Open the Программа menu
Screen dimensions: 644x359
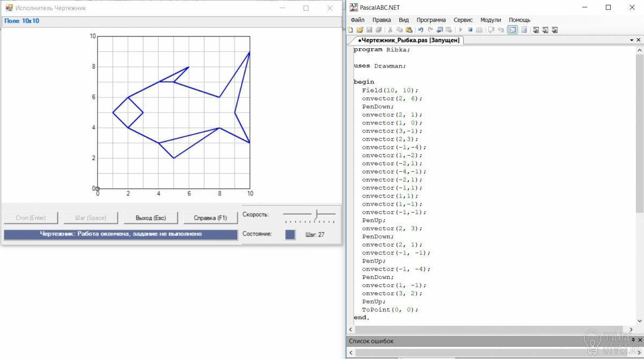pos(431,20)
